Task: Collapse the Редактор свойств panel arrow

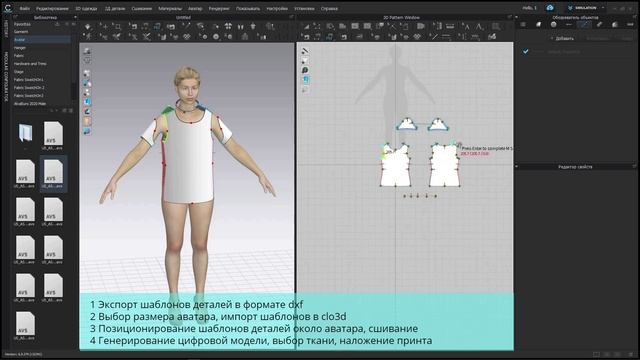Action: tap(516, 167)
